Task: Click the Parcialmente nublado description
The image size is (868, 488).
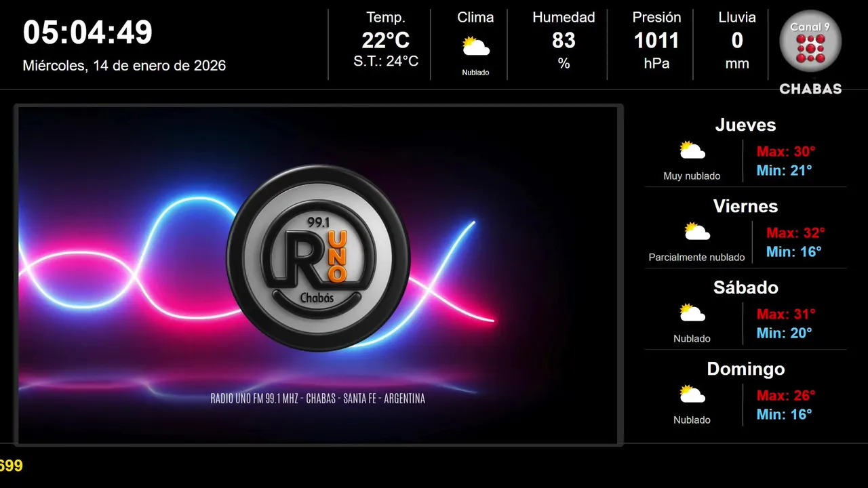Action: (696, 258)
